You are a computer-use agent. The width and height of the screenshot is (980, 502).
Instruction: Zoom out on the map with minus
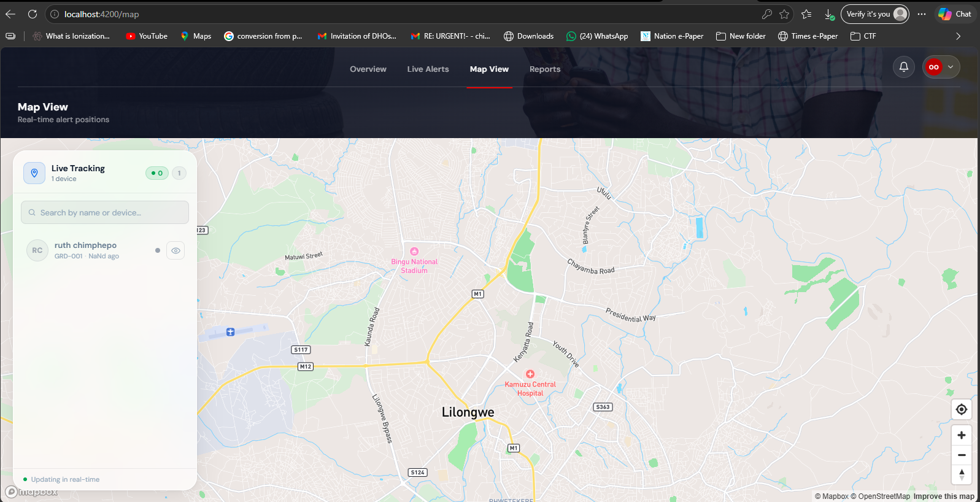point(962,455)
